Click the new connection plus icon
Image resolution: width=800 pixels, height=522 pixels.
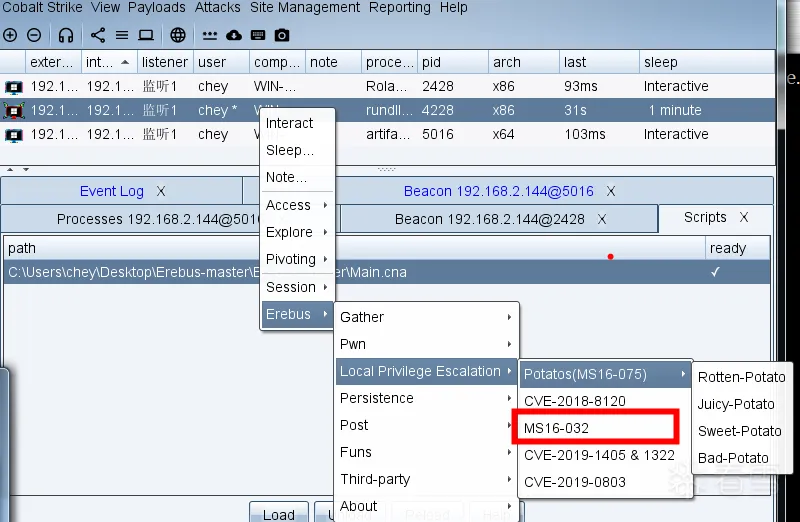(10, 35)
